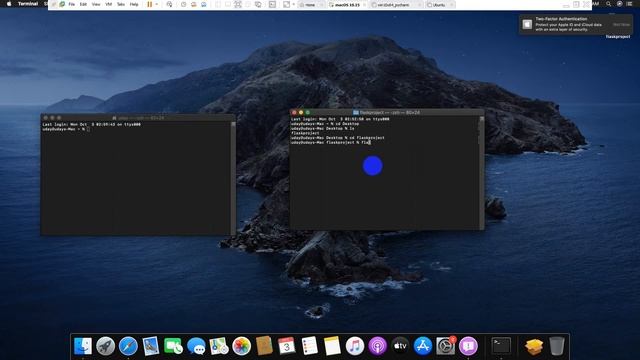Select the flaskproject folder on desktop

pyautogui.click(x=618, y=36)
